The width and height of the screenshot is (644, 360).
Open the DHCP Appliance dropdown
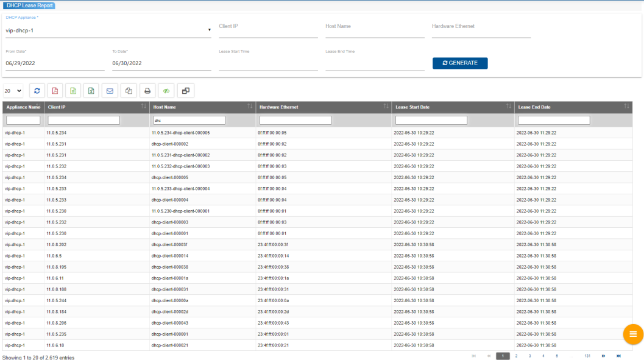coord(108,30)
